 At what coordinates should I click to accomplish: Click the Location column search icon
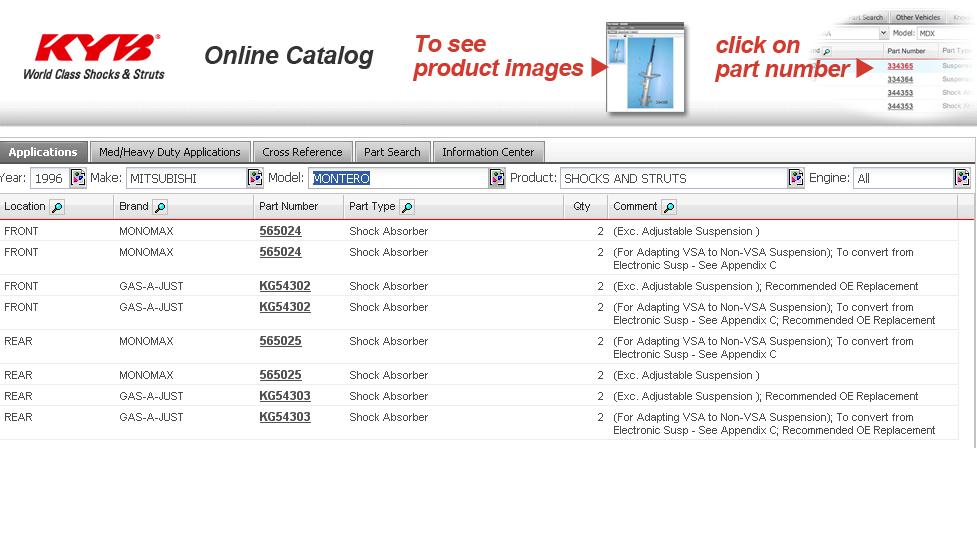click(x=57, y=207)
